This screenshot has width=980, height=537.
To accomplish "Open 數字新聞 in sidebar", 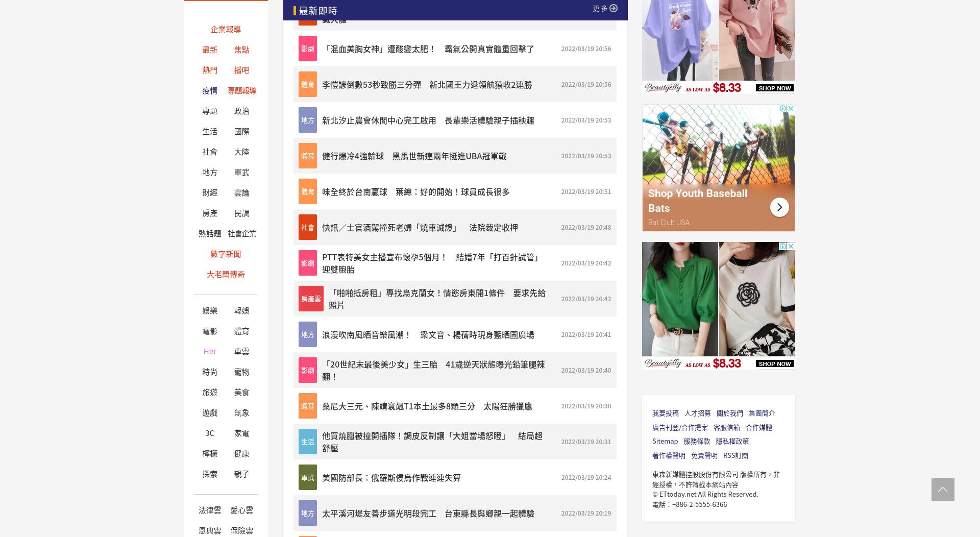I will tap(226, 254).
